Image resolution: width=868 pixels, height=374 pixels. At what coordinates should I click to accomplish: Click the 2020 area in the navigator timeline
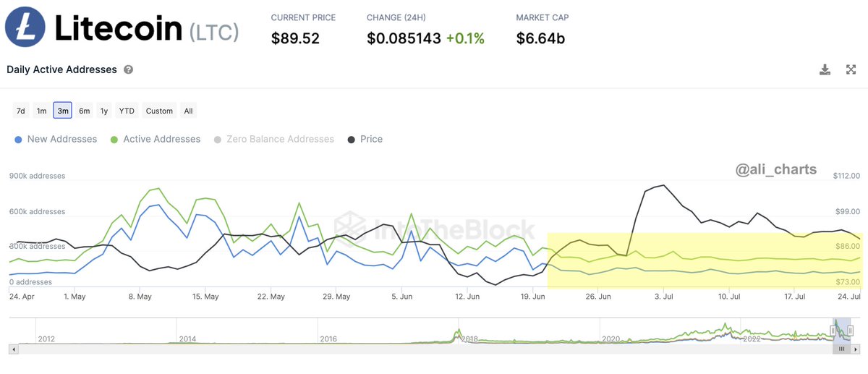pos(611,339)
